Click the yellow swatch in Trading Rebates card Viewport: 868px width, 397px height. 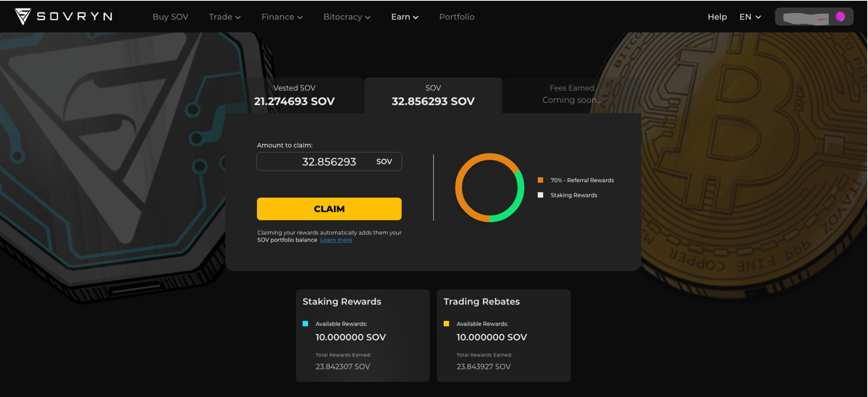point(446,323)
